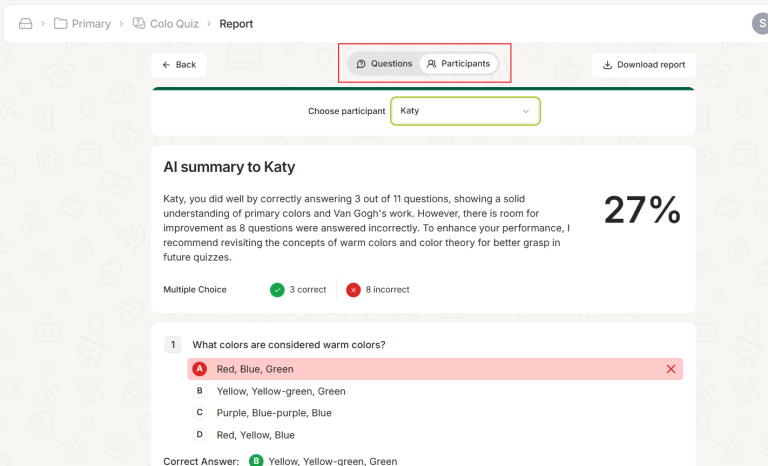Click the green B correct answer badge
The height and width of the screenshot is (466, 768).
click(x=256, y=461)
